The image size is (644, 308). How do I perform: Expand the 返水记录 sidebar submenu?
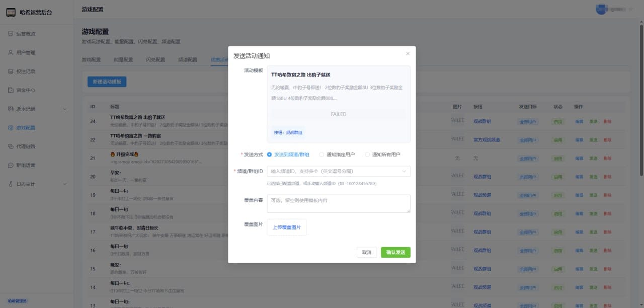[x=65, y=109]
